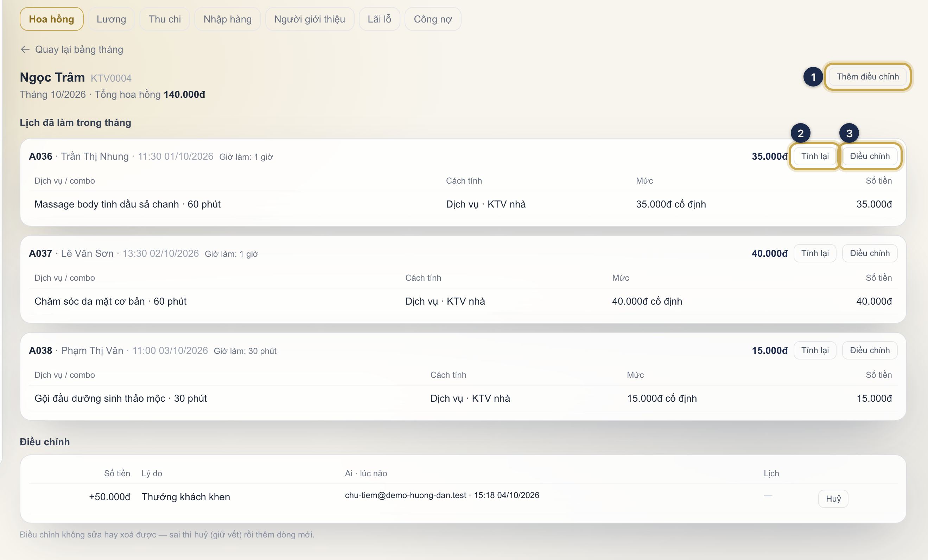
Task: Click the Giờ làm: 30 phút label
Action: point(245,351)
